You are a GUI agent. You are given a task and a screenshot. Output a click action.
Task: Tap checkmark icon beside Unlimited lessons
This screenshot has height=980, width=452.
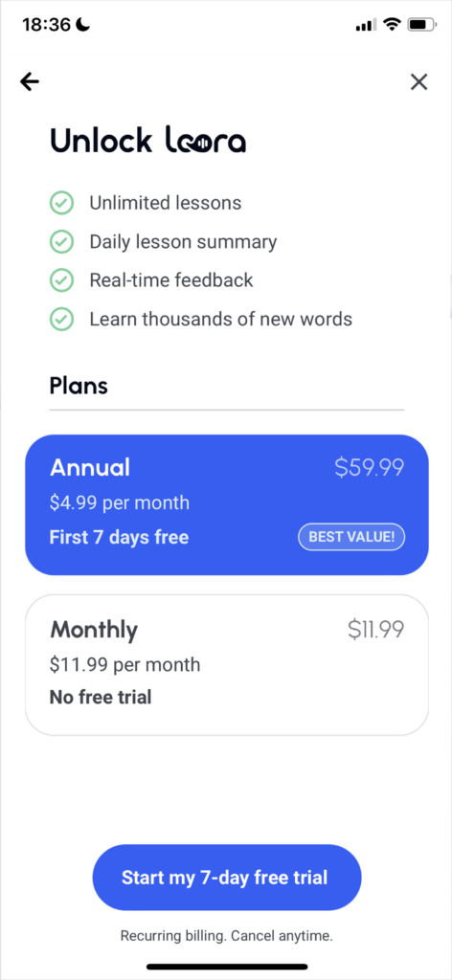click(61, 203)
